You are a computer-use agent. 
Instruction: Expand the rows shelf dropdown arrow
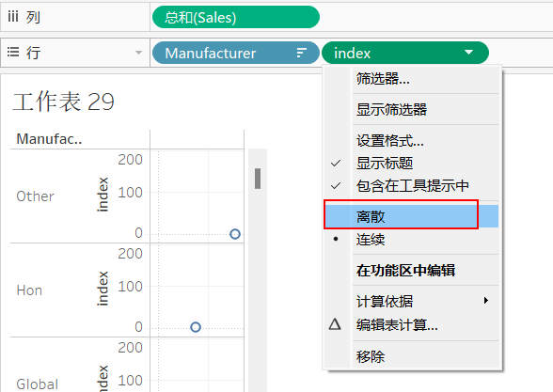pos(138,53)
